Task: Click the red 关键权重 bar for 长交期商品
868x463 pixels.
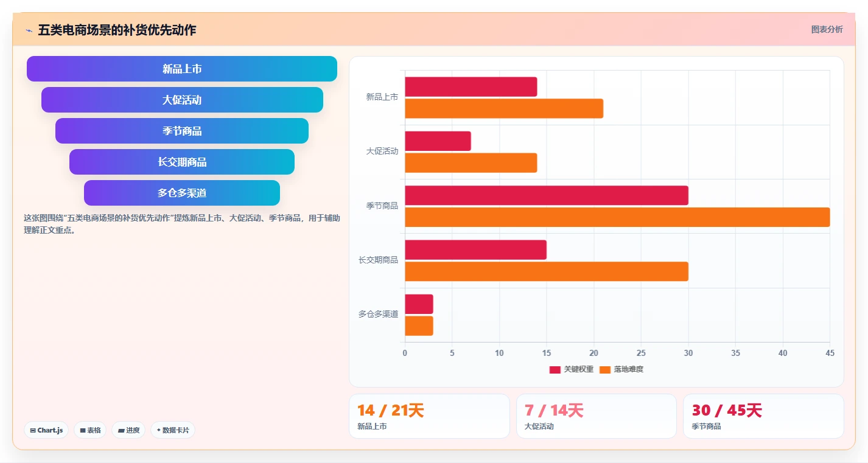Action: point(475,249)
